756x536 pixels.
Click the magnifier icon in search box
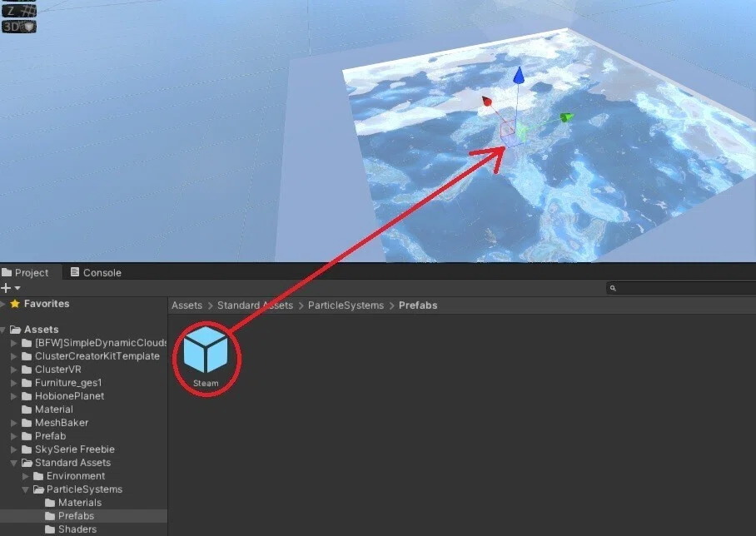click(x=613, y=288)
